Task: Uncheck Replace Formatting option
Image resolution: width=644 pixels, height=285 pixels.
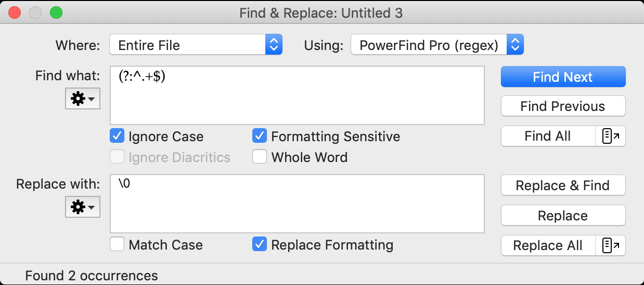Action: [260, 244]
